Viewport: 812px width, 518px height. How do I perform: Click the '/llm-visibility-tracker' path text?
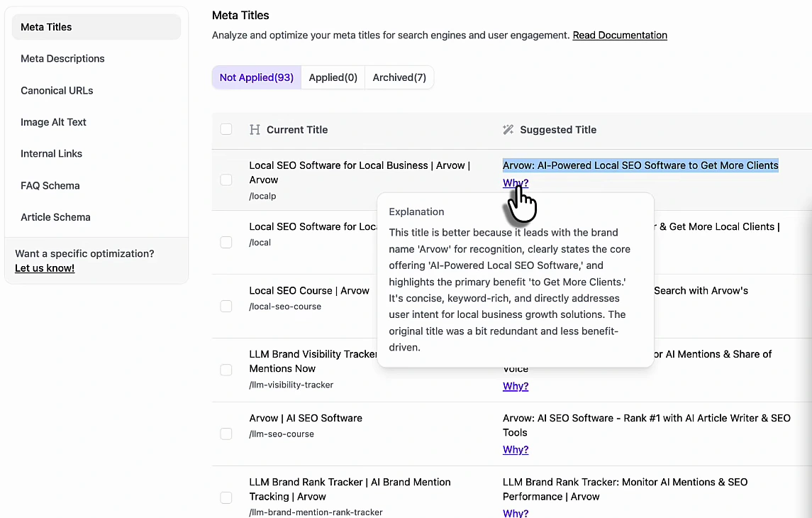click(291, 385)
